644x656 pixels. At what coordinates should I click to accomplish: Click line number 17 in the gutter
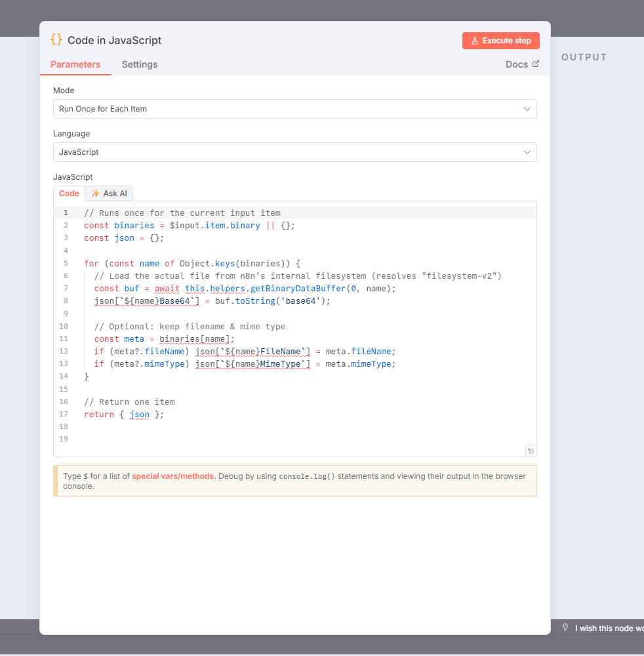coord(64,415)
